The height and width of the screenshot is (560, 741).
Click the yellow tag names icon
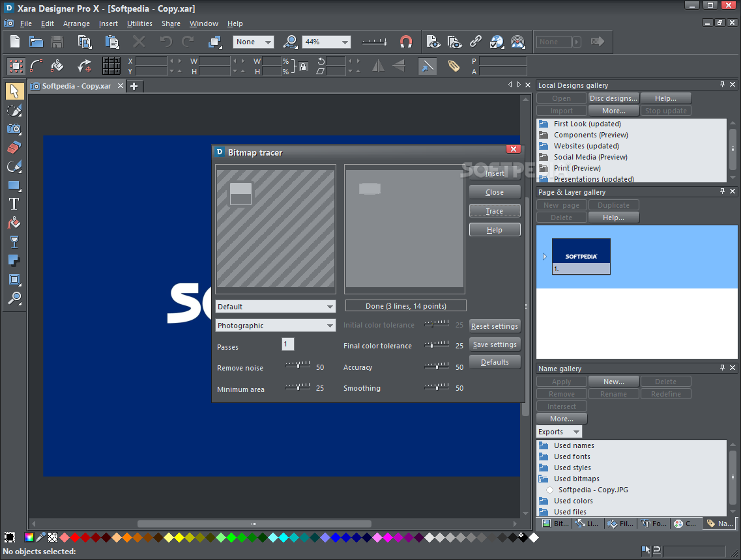pyautogui.click(x=454, y=66)
